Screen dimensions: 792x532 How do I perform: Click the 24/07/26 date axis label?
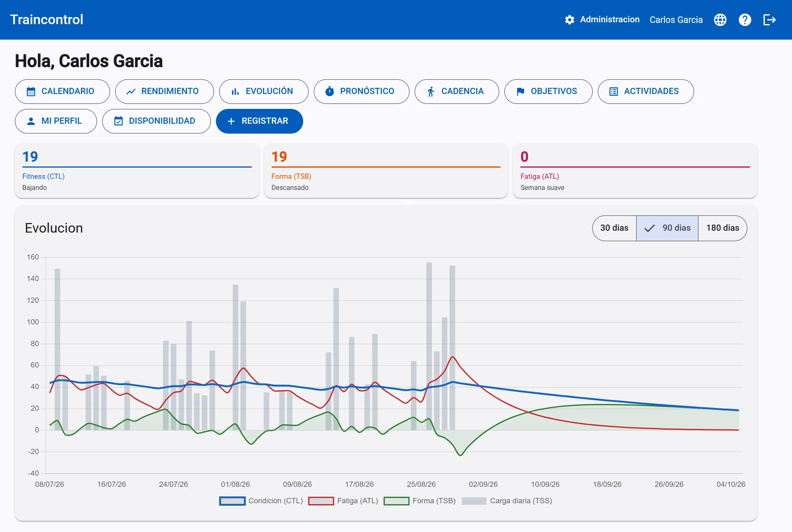click(x=173, y=484)
